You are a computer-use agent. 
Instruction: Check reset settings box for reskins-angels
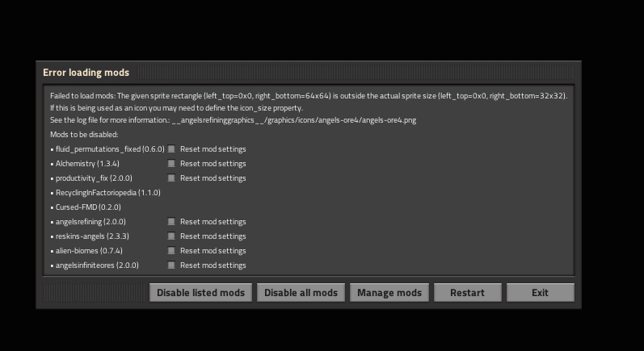click(171, 236)
